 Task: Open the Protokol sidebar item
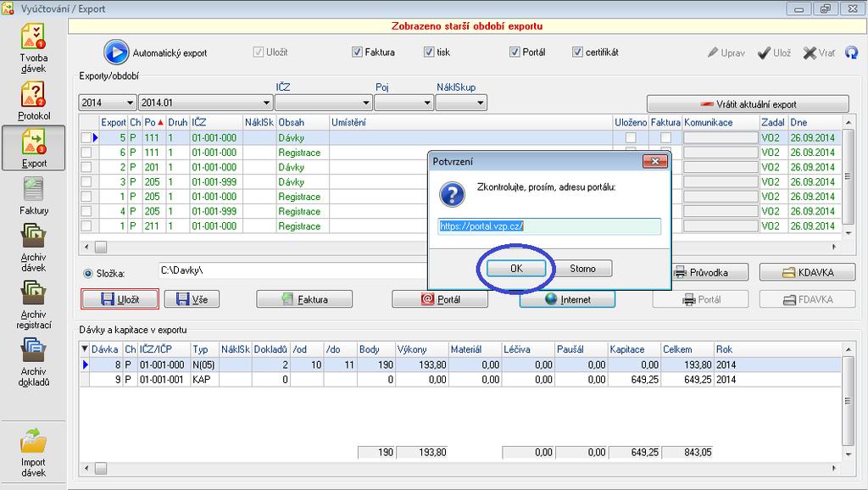coord(33,102)
